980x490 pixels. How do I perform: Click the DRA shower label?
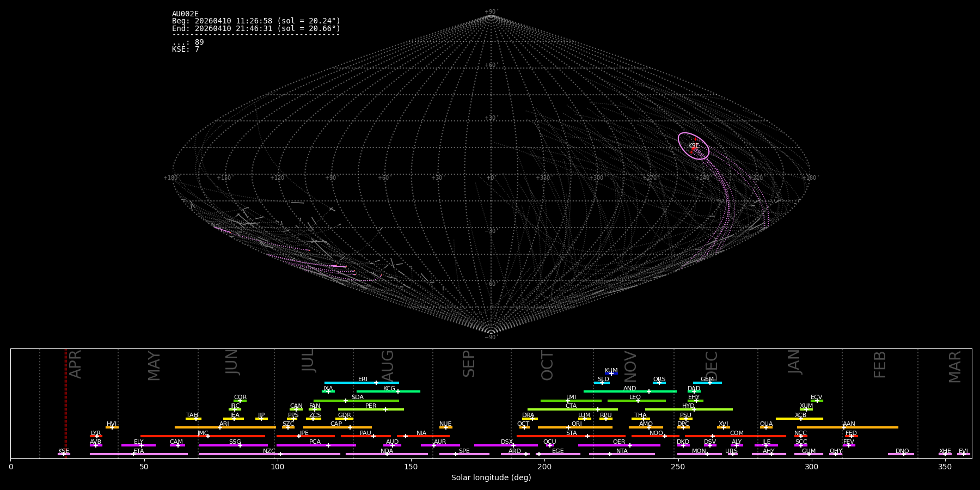pyautogui.click(x=529, y=415)
